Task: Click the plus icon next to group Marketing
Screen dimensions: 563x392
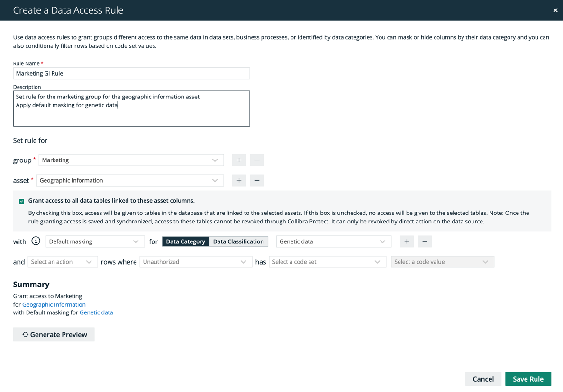Action: [239, 160]
